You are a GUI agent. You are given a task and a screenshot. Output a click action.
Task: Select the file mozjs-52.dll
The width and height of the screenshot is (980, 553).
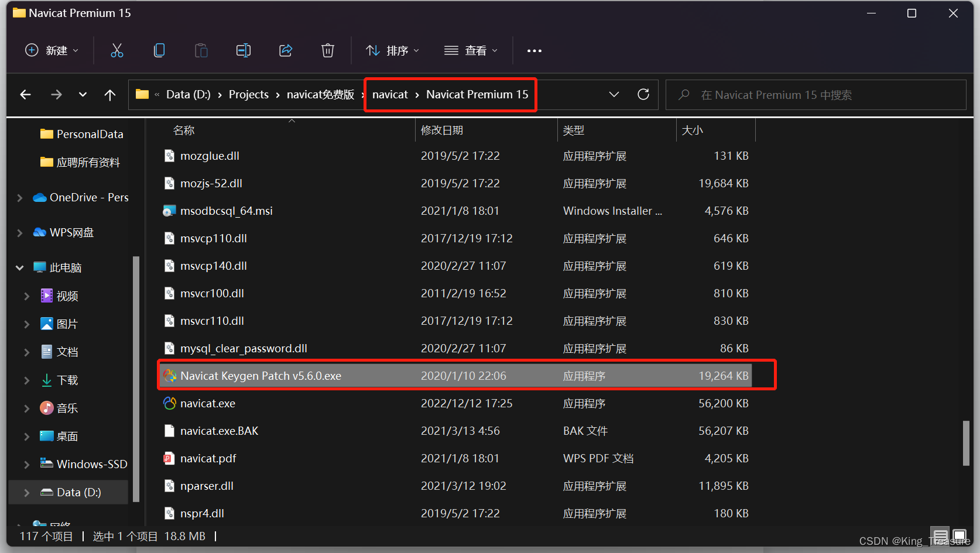pos(211,183)
